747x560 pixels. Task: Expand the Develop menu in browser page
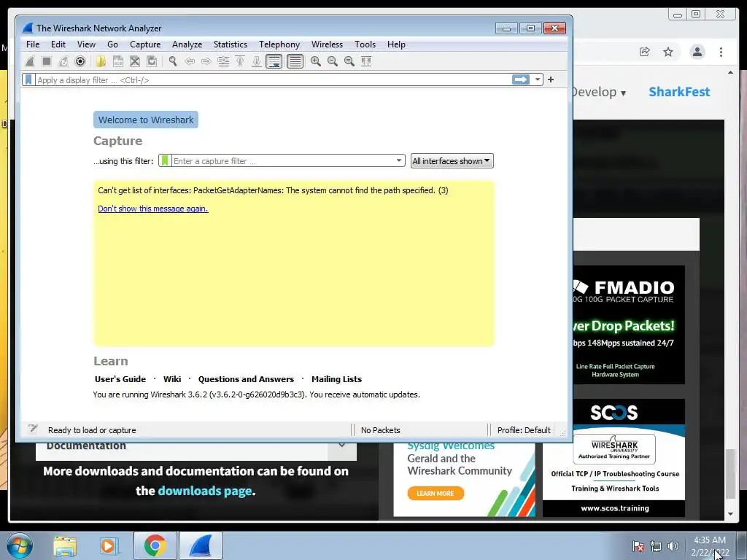pyautogui.click(x=599, y=92)
